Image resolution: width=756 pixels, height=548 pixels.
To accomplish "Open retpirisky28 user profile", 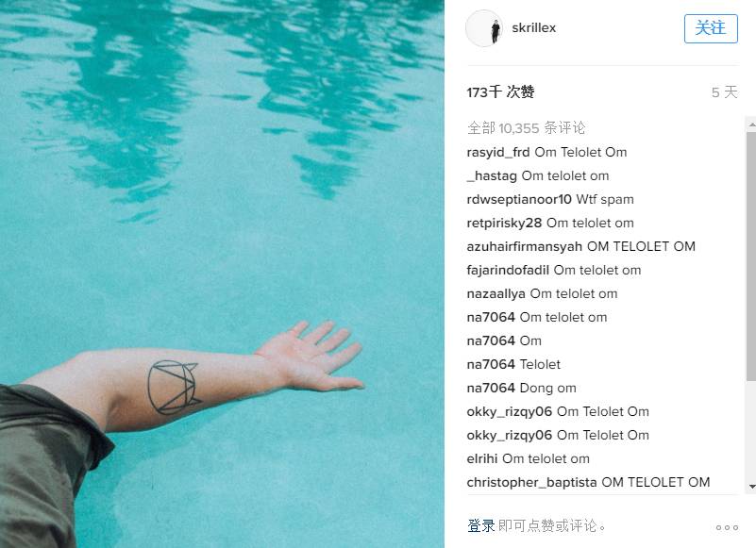I will click(x=504, y=224).
